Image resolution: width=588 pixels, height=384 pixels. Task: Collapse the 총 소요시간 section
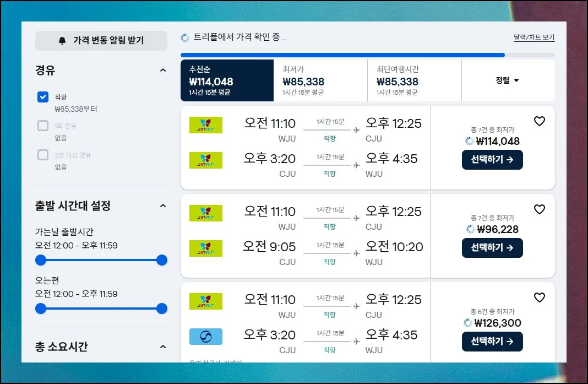162,347
